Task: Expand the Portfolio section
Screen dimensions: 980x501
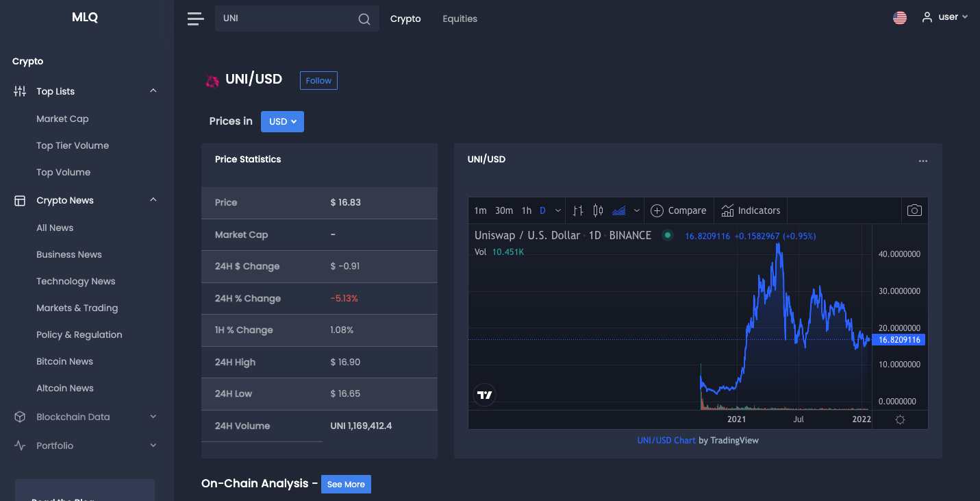Action: point(153,445)
